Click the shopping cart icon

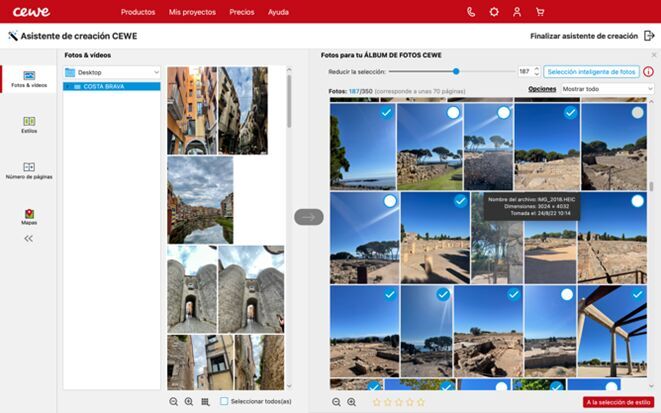540,12
